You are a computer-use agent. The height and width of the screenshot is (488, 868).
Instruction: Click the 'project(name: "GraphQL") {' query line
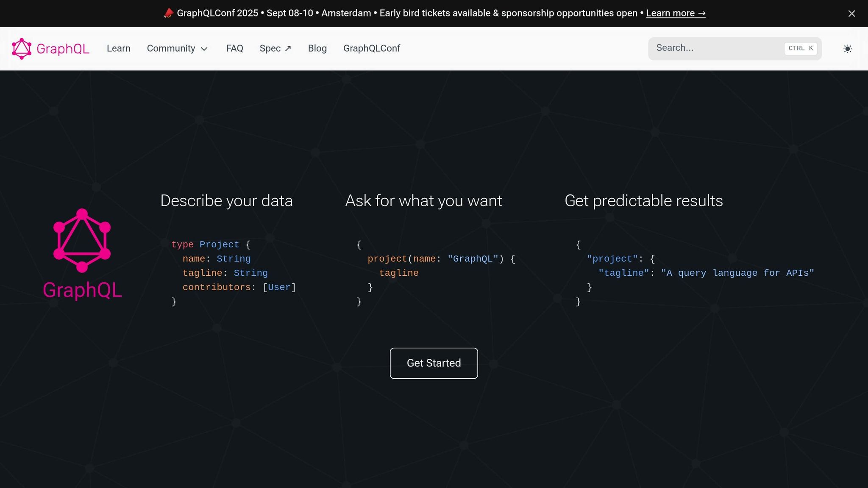tap(441, 259)
